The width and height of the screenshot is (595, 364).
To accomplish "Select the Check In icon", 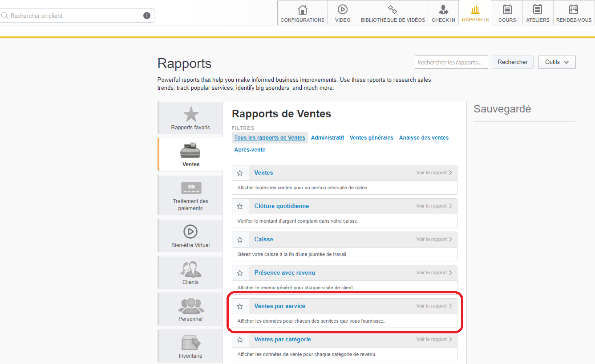I will (x=443, y=13).
